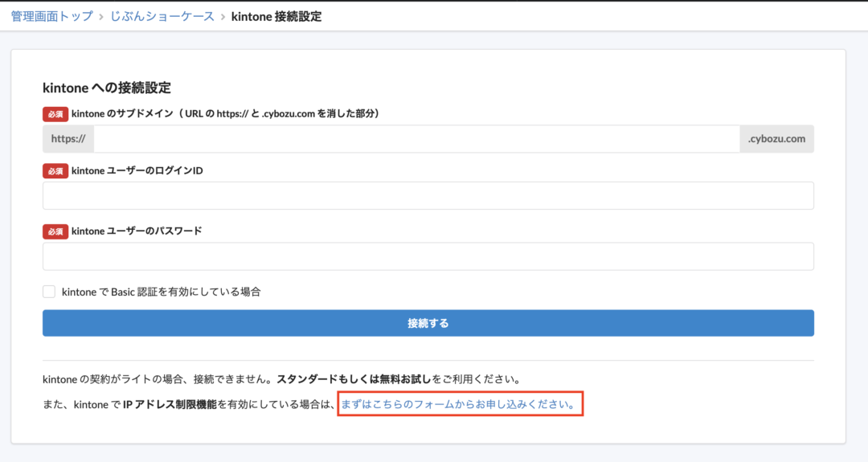Open the 管理画面トップ breadcrumb link
Viewport: 868px width, 462px height.
[x=52, y=16]
